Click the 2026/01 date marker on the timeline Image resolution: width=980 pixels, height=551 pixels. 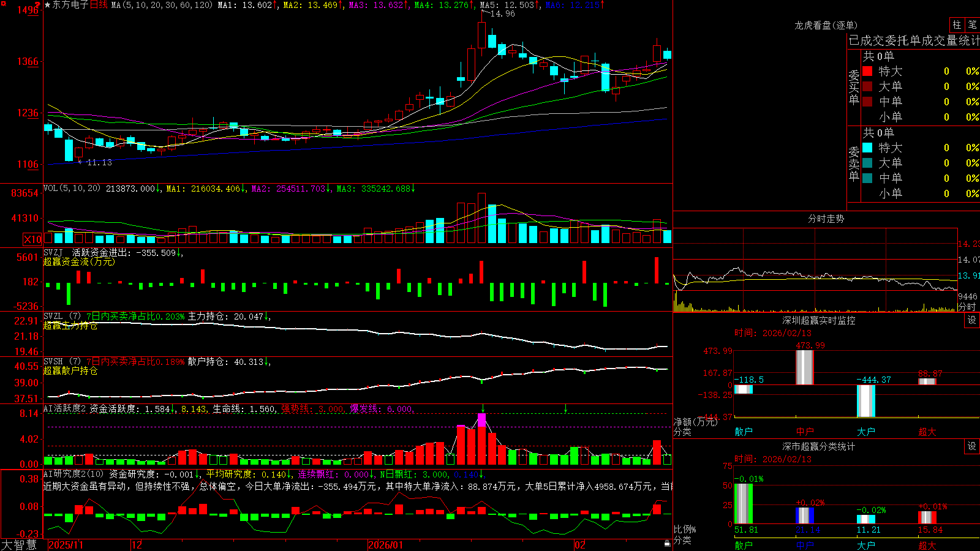tap(386, 545)
